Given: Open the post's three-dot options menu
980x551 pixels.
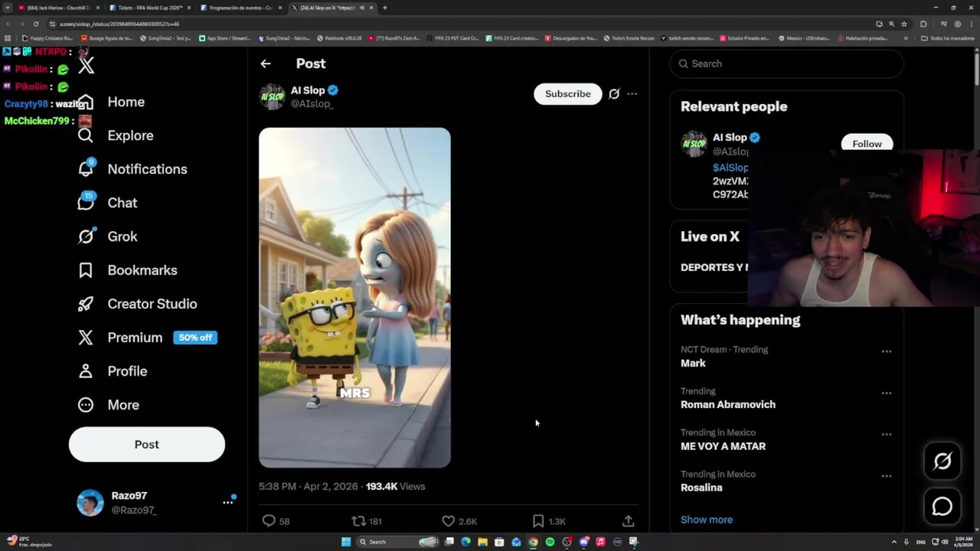Looking at the screenshot, I should click(632, 94).
